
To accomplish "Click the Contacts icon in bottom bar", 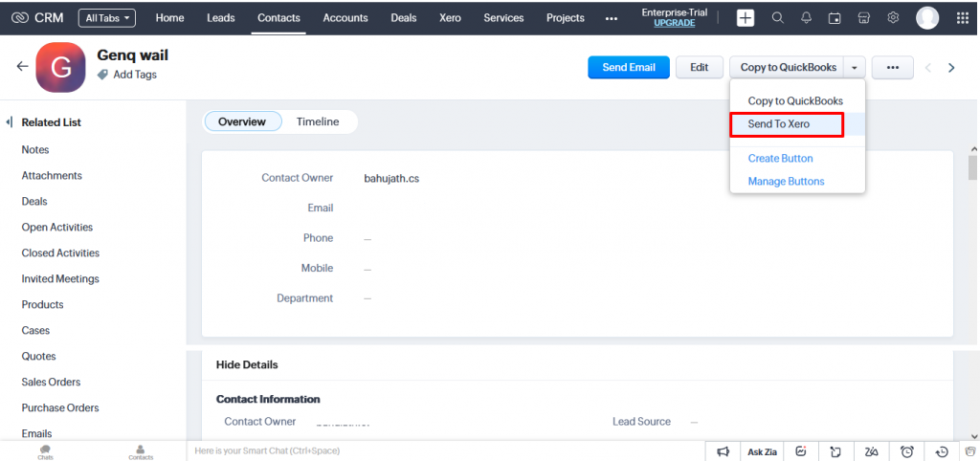I will click(141, 452).
